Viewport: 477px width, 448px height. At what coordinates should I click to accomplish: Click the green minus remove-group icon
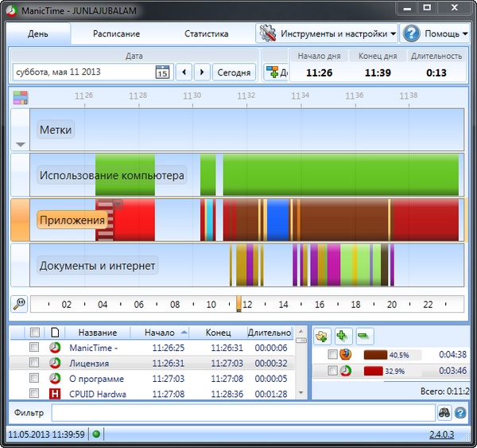364,337
